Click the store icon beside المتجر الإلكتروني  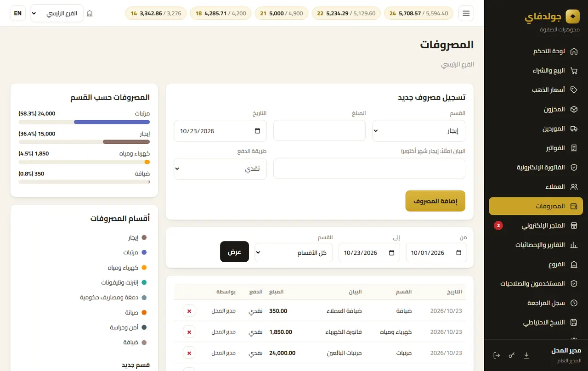(x=574, y=226)
